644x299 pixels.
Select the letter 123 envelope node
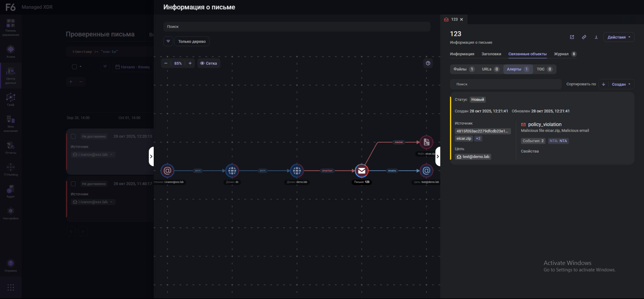(x=361, y=171)
